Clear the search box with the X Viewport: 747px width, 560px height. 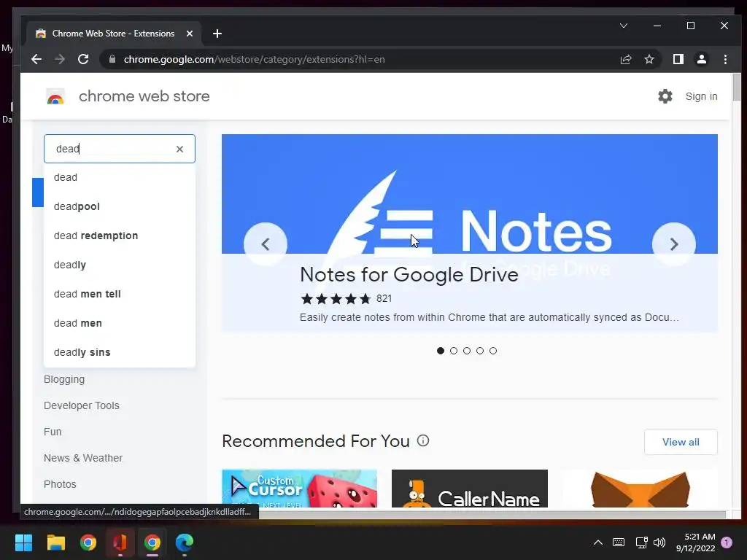[179, 149]
